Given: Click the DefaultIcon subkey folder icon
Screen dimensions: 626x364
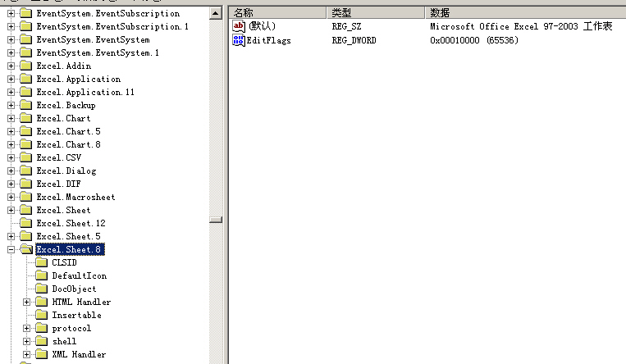Looking at the screenshot, I should [42, 275].
